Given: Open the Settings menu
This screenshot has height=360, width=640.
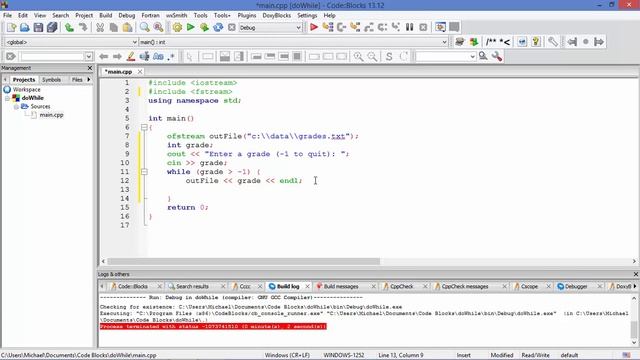Looking at the screenshot, I should pyautogui.click(x=307, y=15).
